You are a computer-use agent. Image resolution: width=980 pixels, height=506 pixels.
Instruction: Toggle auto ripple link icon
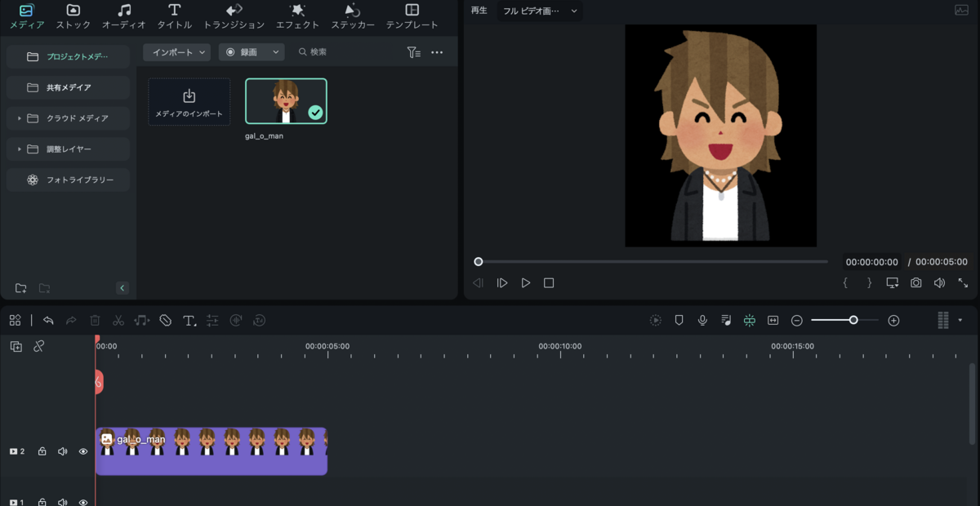[x=38, y=347]
